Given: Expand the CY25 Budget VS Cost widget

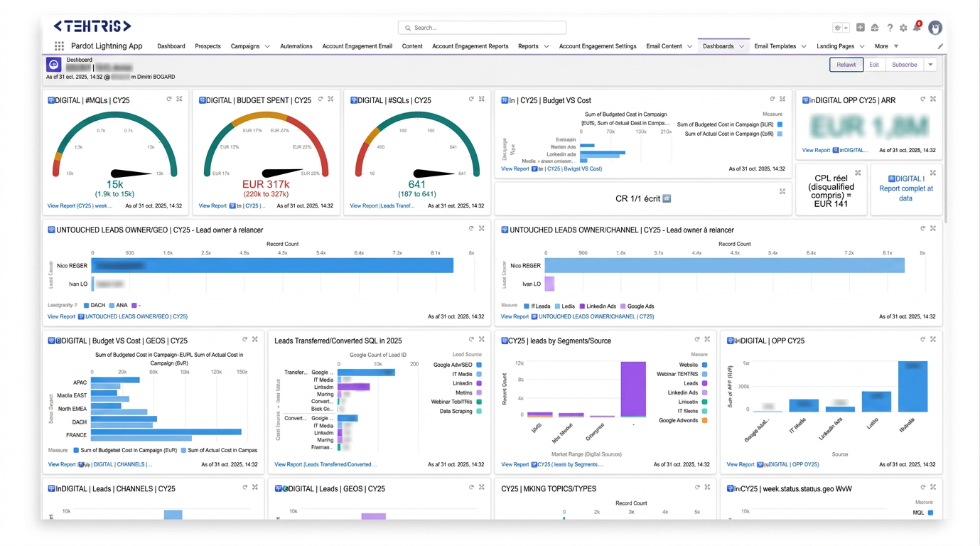Looking at the screenshot, I should tap(782, 100).
